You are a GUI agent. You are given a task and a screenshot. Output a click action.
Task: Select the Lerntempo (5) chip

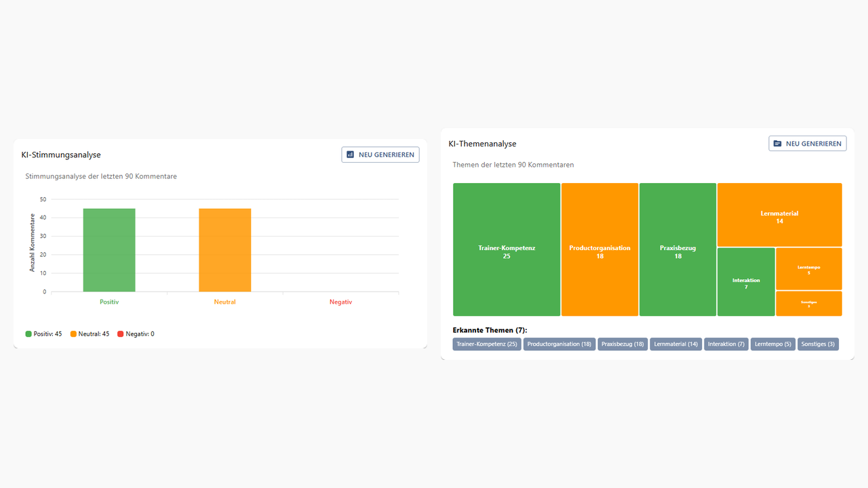(x=773, y=344)
